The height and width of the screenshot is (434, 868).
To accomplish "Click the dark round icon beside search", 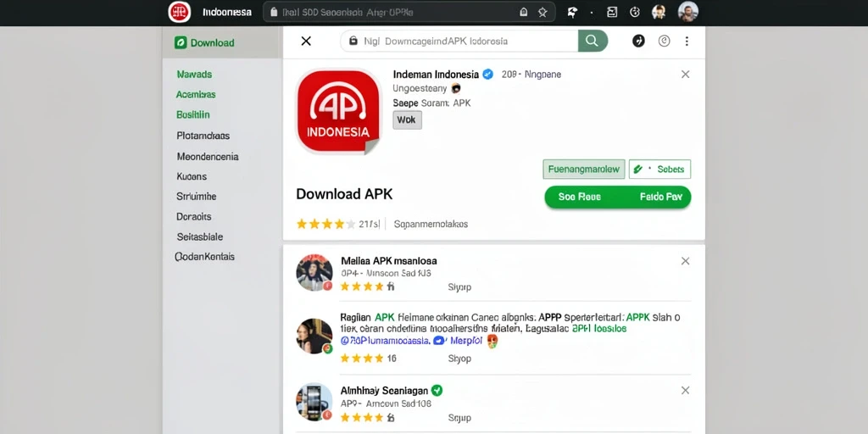I will (x=638, y=41).
